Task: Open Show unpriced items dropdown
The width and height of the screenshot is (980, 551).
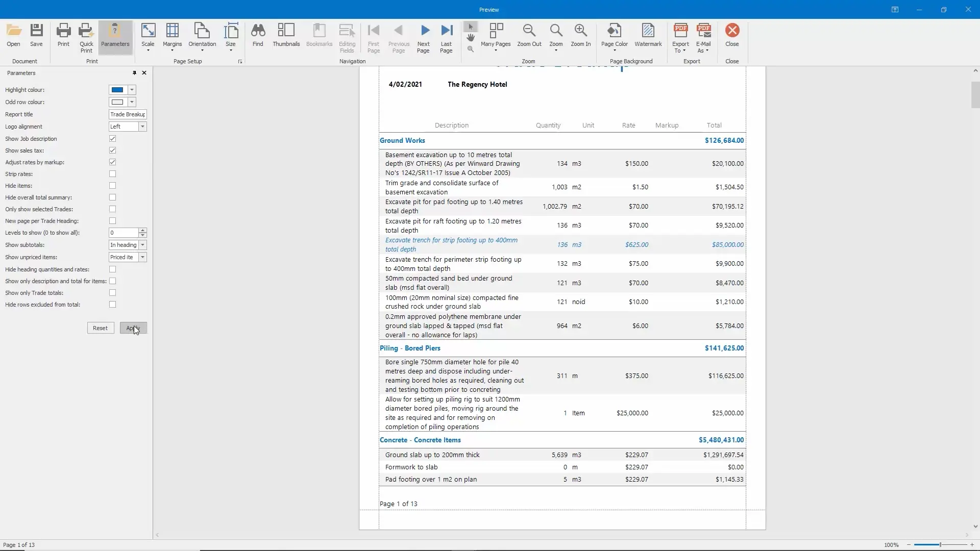Action: tap(142, 257)
